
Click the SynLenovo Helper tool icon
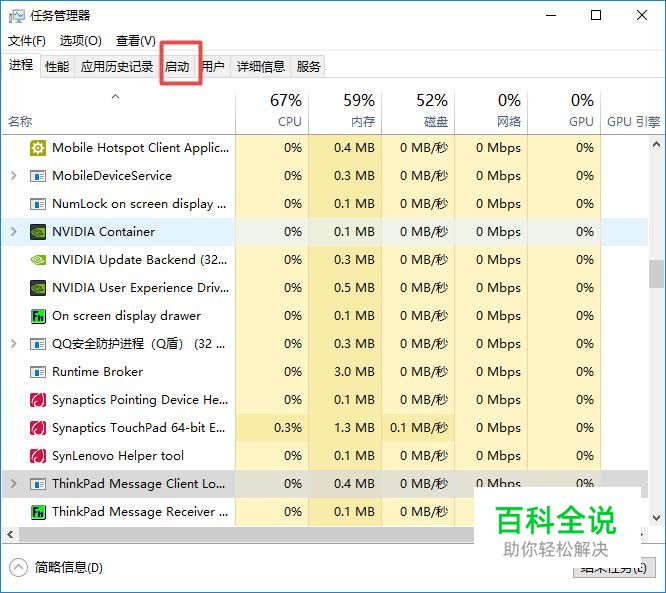pos(38,456)
